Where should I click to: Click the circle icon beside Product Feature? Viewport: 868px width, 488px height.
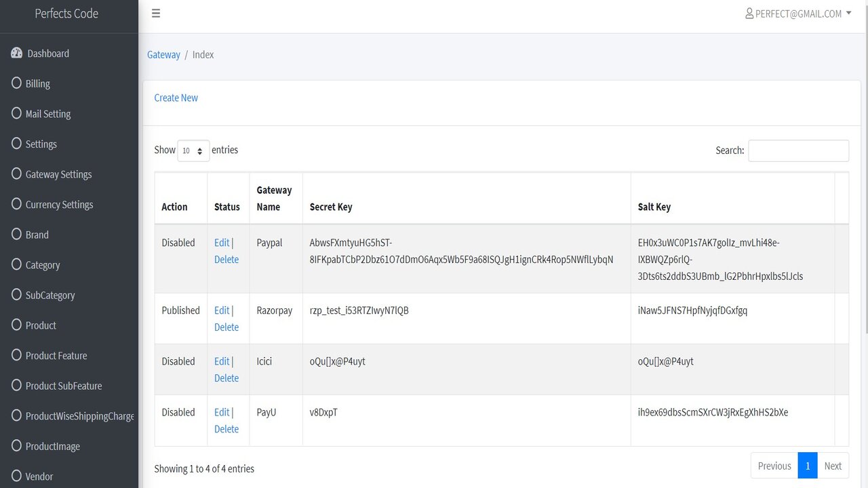pos(17,355)
